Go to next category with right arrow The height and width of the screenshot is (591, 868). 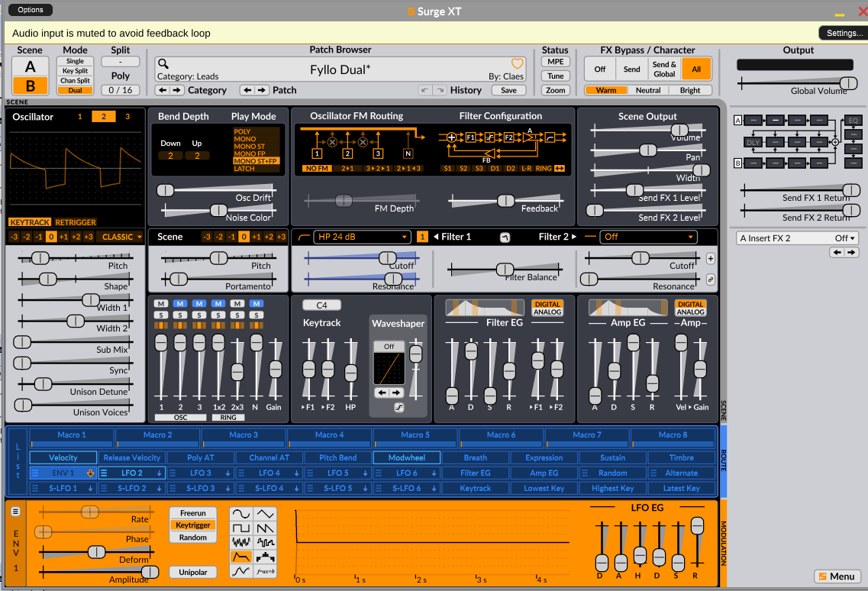coord(176,90)
